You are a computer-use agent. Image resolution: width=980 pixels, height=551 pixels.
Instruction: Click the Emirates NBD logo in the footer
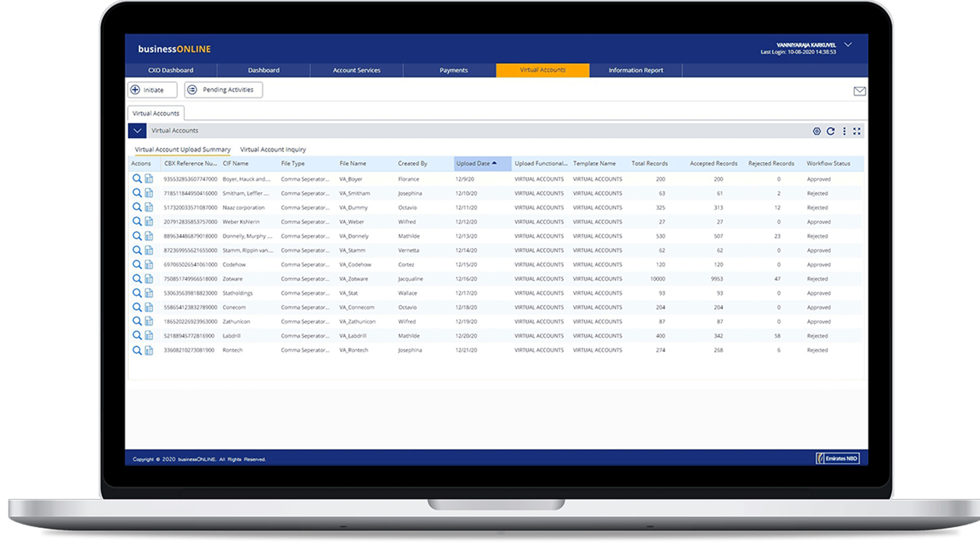tap(837, 459)
